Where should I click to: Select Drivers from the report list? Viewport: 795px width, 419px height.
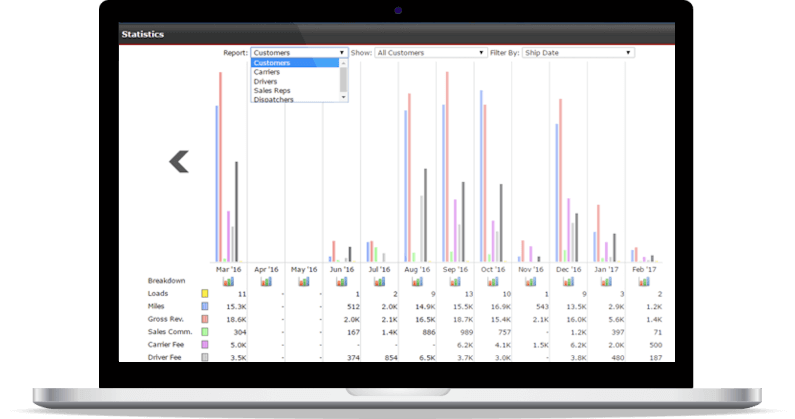tap(266, 81)
